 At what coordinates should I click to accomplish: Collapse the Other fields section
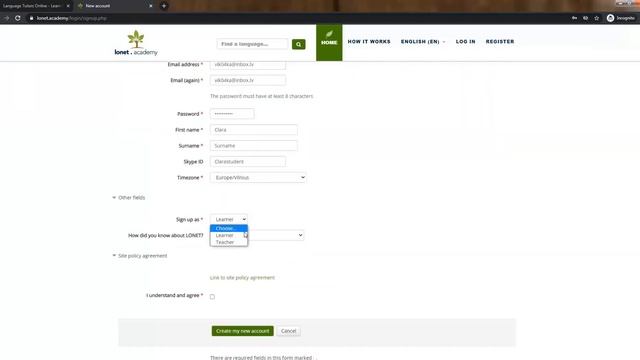[x=129, y=198]
